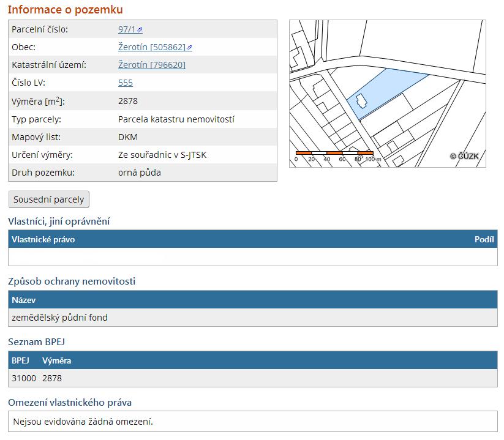Open the Žerotín [505862] municipality link
The image size is (504, 440).
[152, 47]
